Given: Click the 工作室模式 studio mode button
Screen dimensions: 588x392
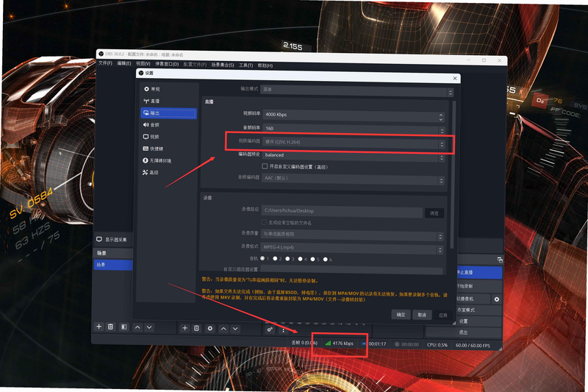Looking at the screenshot, I should 480,310.
